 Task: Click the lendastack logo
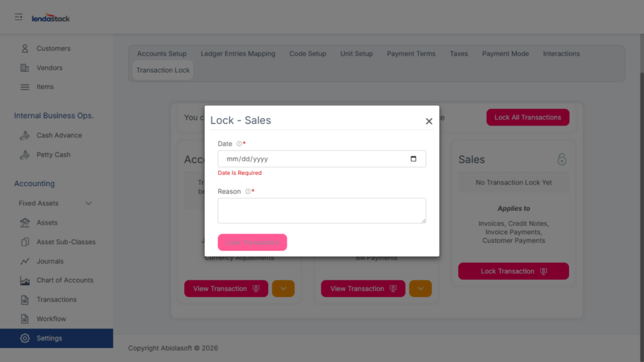51,18
